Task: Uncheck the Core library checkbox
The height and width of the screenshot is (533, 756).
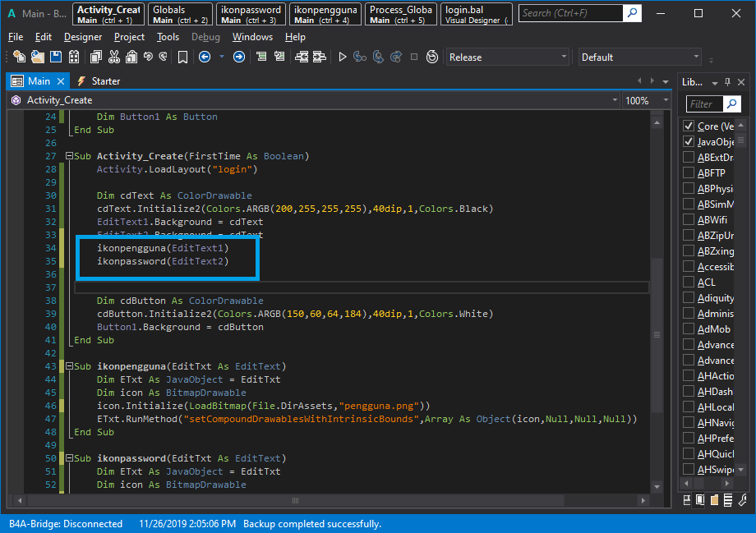Action: [x=689, y=126]
